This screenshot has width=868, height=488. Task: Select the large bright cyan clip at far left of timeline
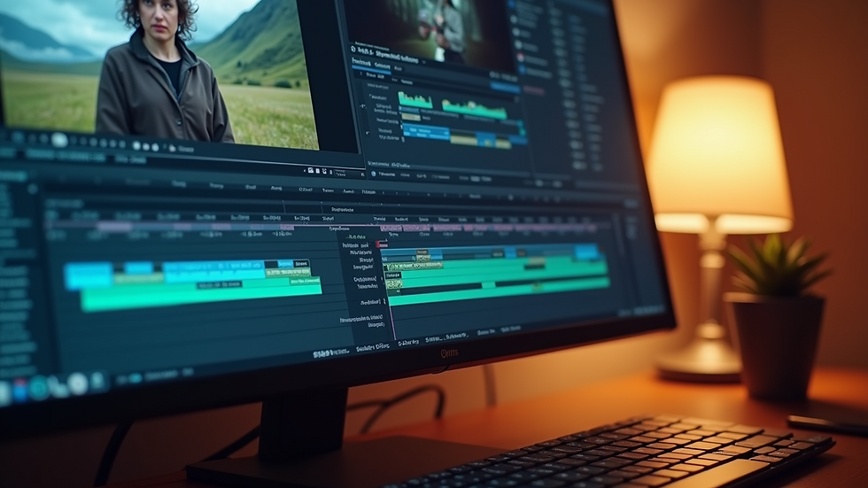[x=89, y=275]
